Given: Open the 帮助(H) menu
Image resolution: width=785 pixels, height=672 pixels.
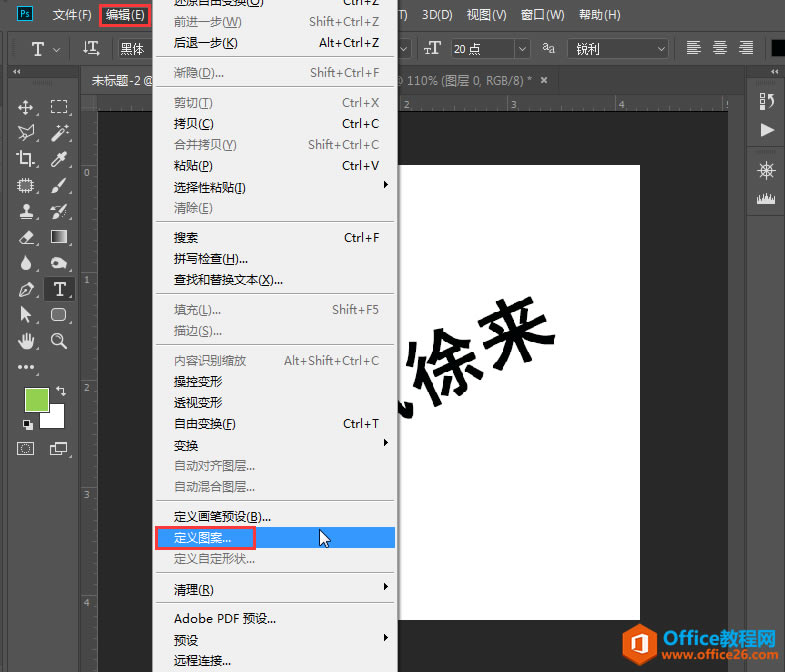Looking at the screenshot, I should pos(599,15).
